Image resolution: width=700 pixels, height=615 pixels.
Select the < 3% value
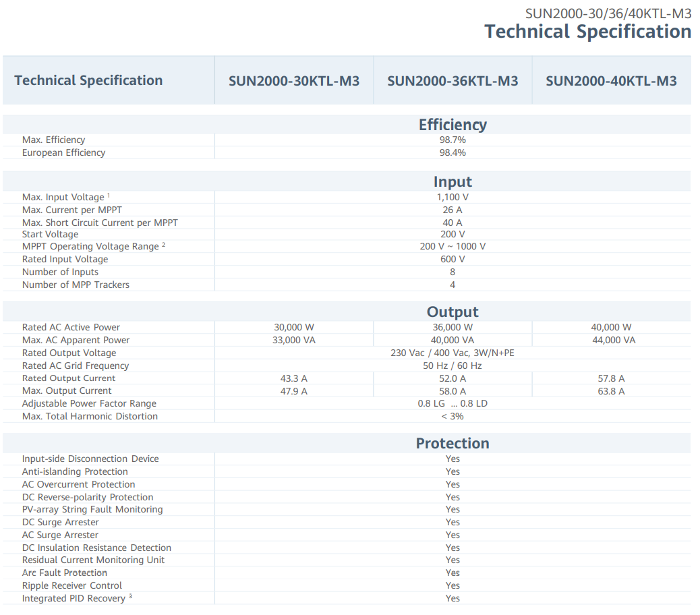453,416
